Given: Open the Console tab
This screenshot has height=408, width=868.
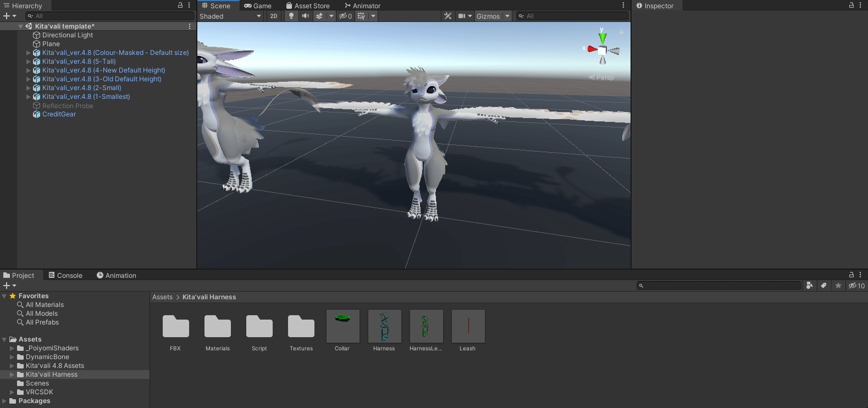Looking at the screenshot, I should (x=65, y=275).
